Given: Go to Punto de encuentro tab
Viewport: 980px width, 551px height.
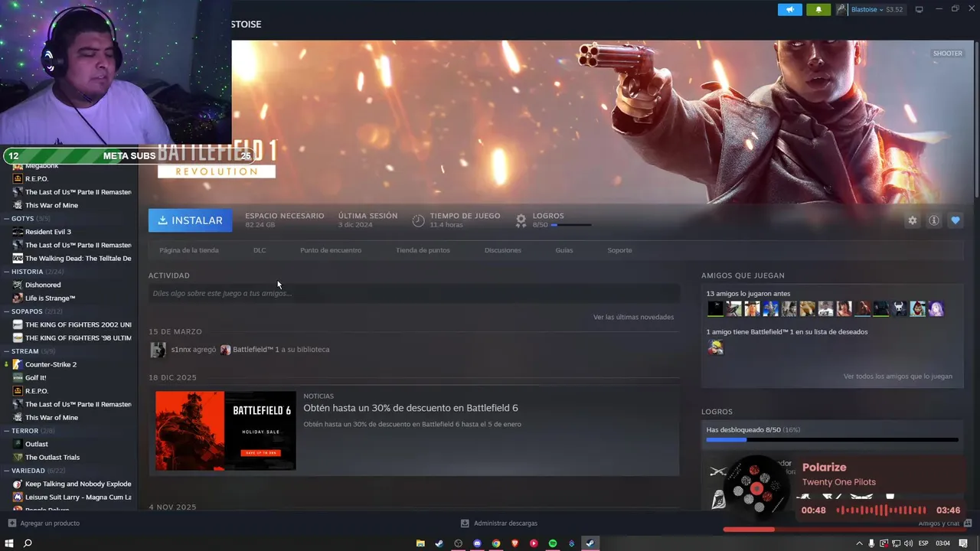Looking at the screenshot, I should [x=331, y=250].
